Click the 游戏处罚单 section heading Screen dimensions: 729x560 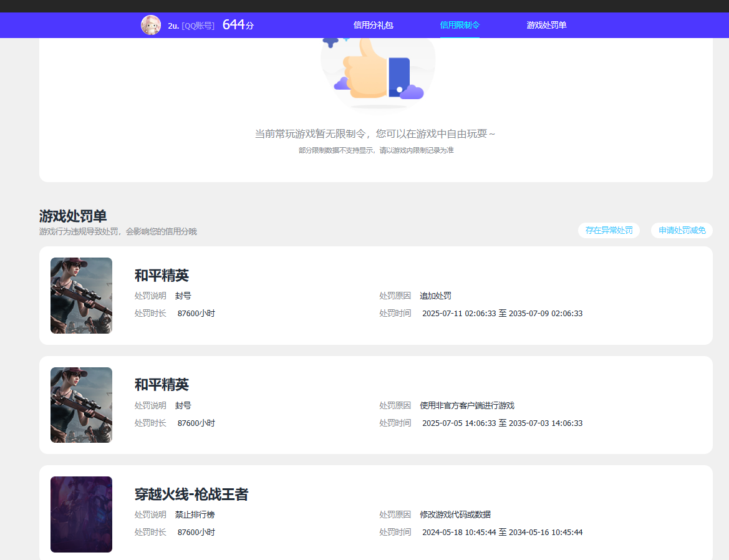73,216
